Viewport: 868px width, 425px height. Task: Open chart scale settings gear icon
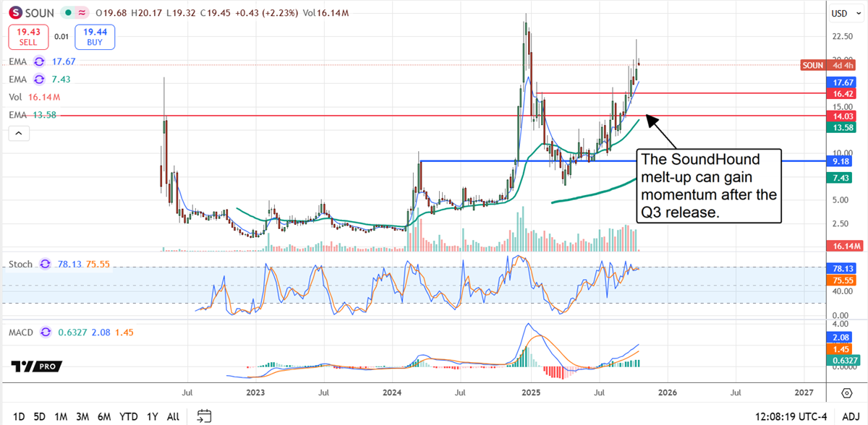coord(846,392)
